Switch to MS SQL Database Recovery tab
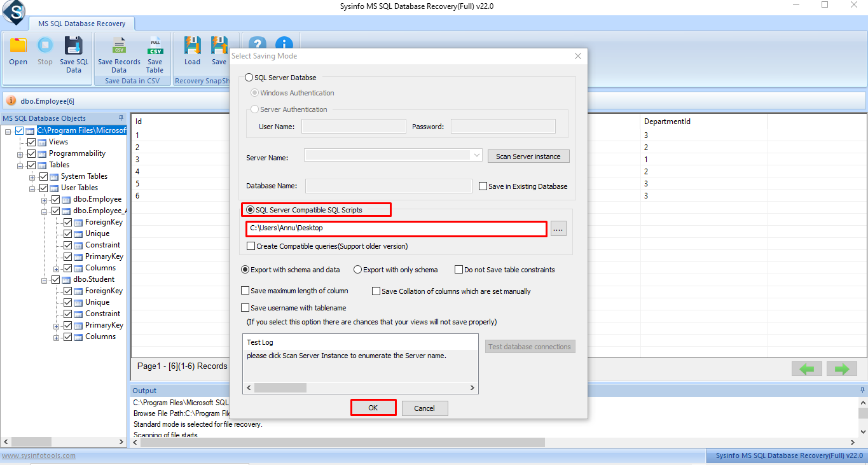This screenshot has height=465, width=868. point(82,24)
